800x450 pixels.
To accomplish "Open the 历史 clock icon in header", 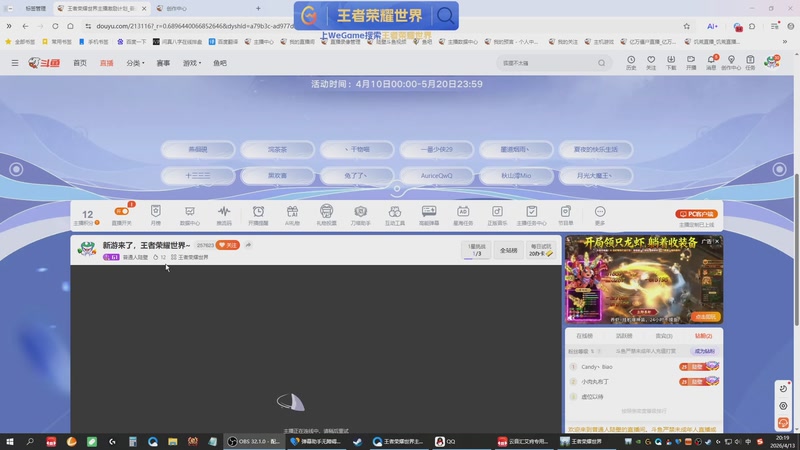I will tap(631, 62).
